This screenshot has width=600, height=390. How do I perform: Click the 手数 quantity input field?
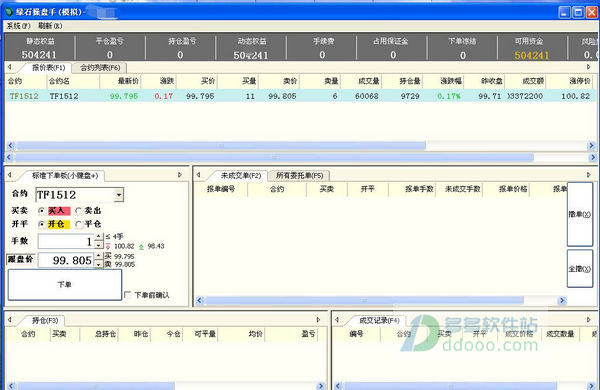point(65,242)
